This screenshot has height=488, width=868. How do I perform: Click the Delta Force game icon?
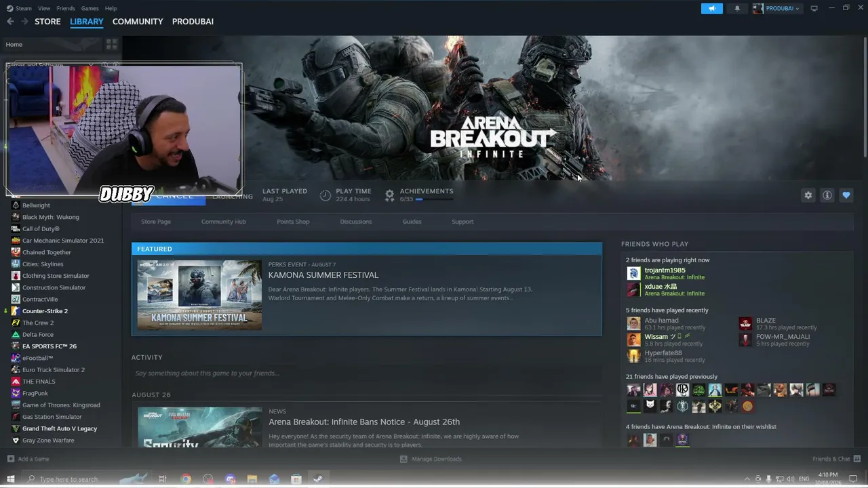pos(16,335)
